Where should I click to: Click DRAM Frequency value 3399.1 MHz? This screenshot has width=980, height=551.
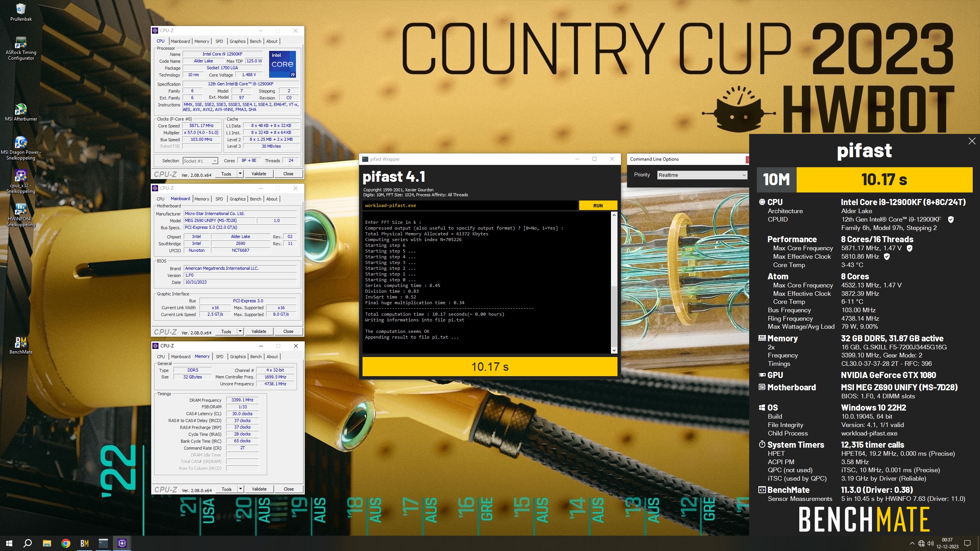(x=242, y=400)
